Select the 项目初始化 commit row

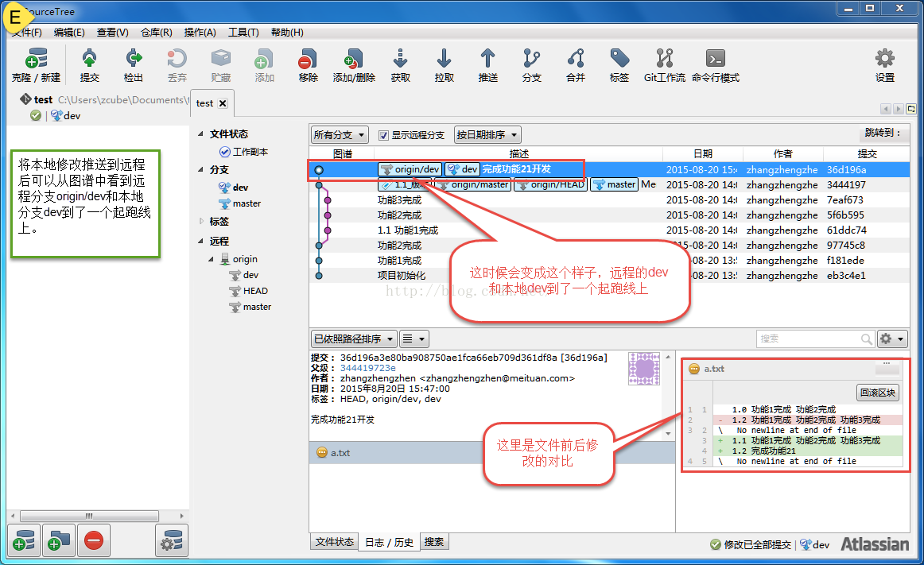coord(609,276)
